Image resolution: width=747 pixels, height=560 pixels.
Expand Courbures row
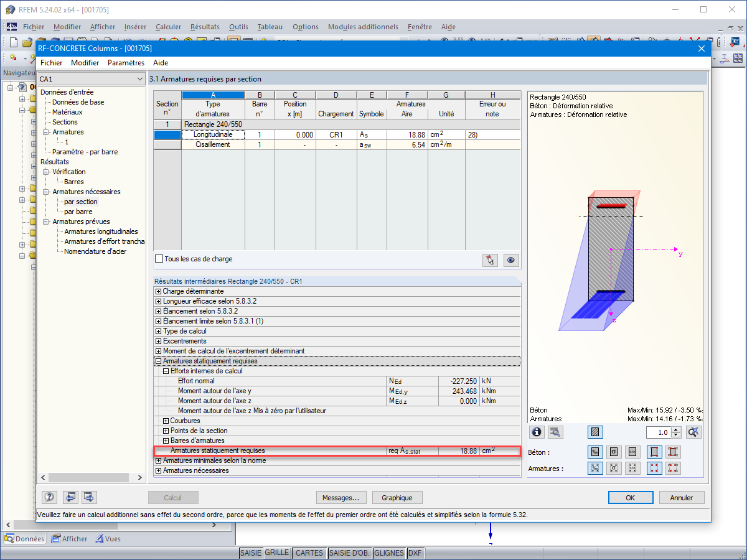coord(166,421)
